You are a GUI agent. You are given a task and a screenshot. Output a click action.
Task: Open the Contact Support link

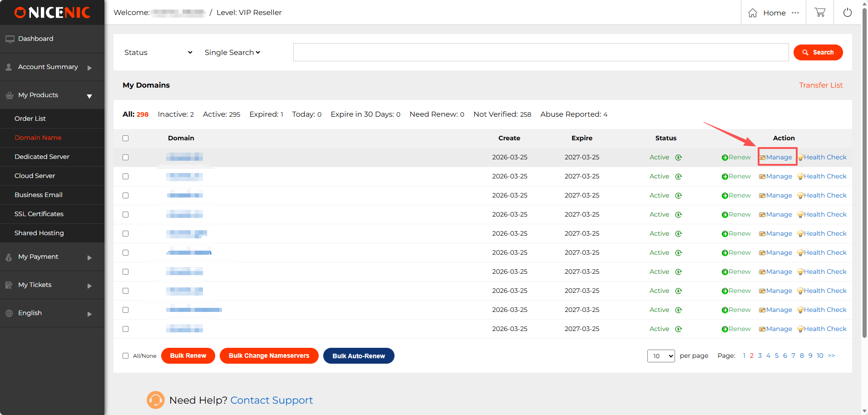pyautogui.click(x=271, y=400)
